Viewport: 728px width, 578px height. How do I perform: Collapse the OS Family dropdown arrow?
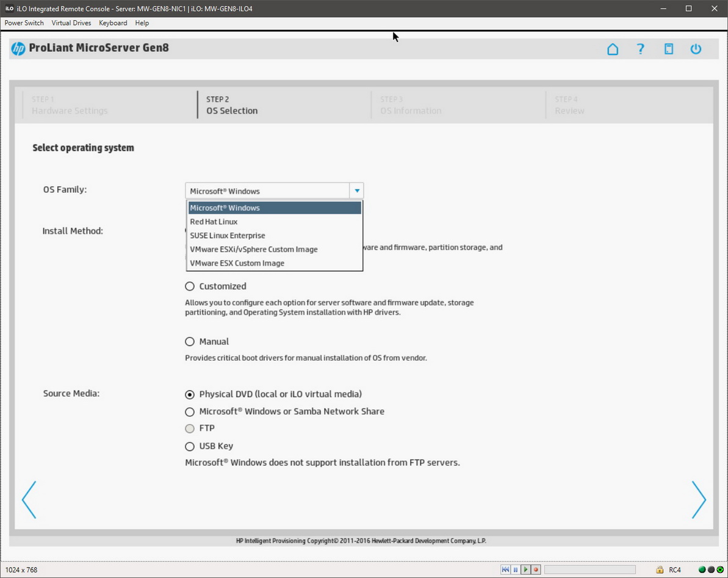pyautogui.click(x=356, y=191)
